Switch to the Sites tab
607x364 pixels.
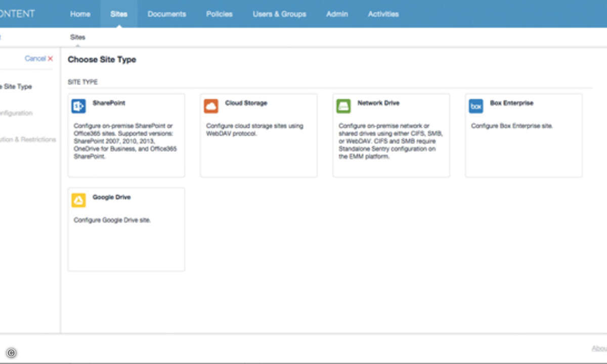click(x=119, y=14)
